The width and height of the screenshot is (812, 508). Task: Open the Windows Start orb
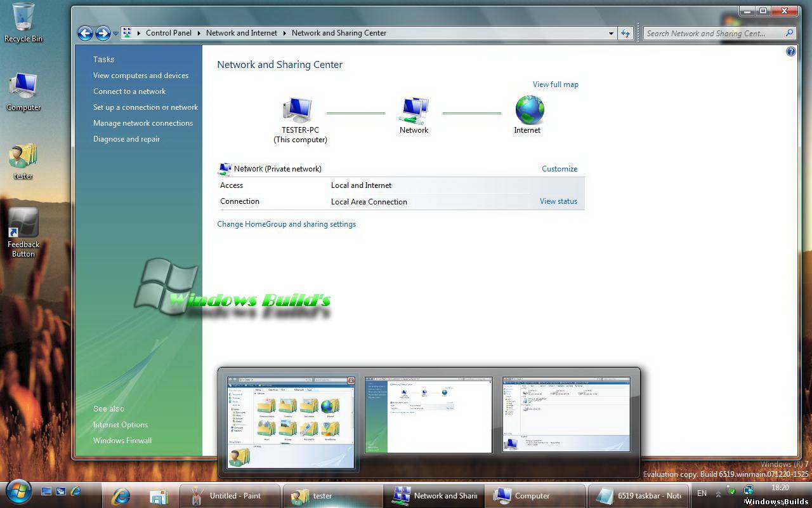(18, 491)
